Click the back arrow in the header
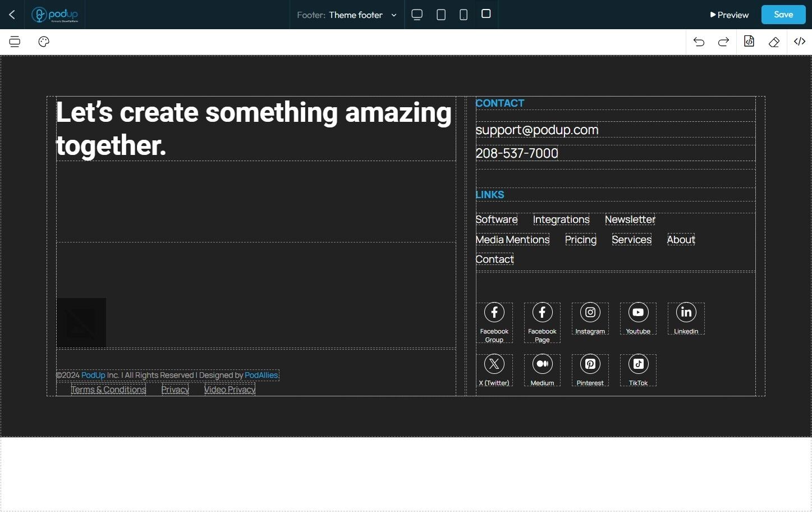 pyautogui.click(x=12, y=15)
